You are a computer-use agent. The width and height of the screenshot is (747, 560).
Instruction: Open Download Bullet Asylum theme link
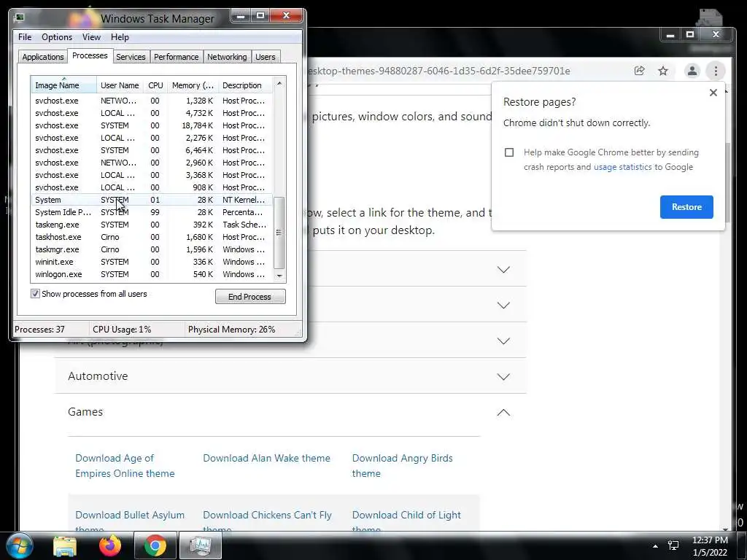(x=130, y=522)
